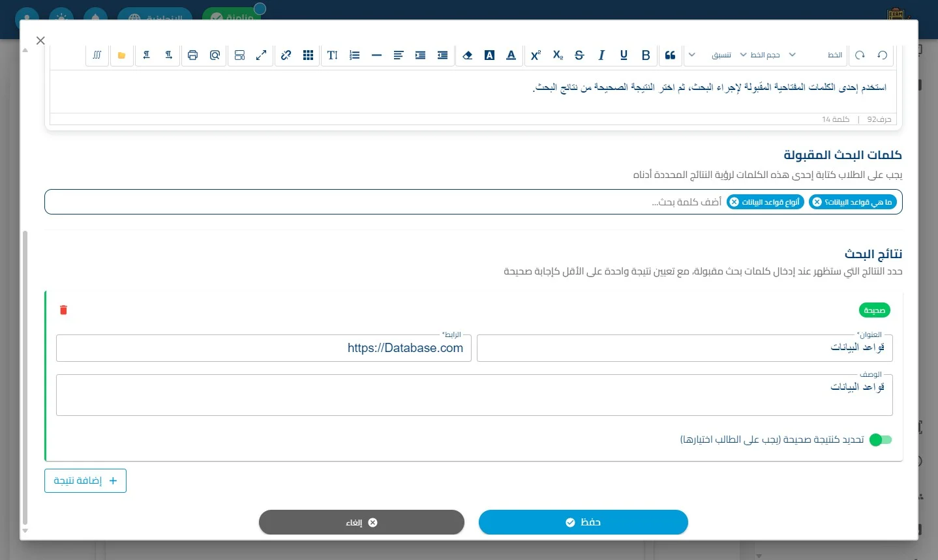Click the 'إضافة نتيجة' add result button

(85, 481)
